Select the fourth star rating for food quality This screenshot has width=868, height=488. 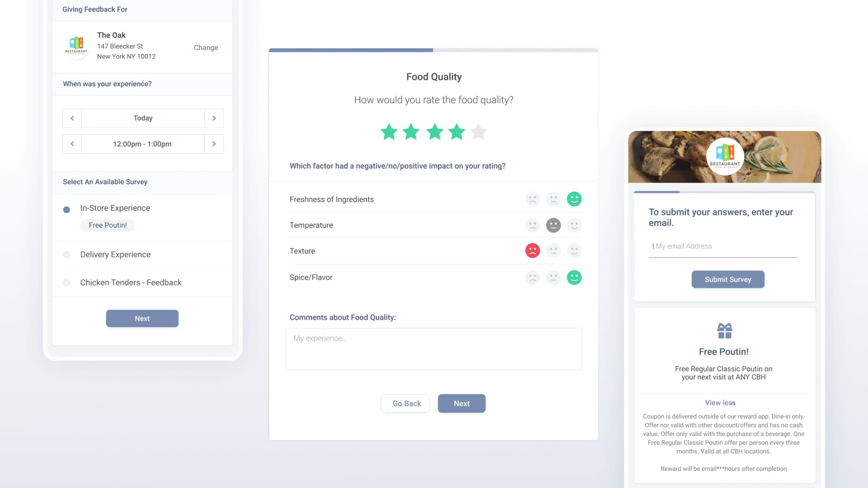[x=456, y=132]
